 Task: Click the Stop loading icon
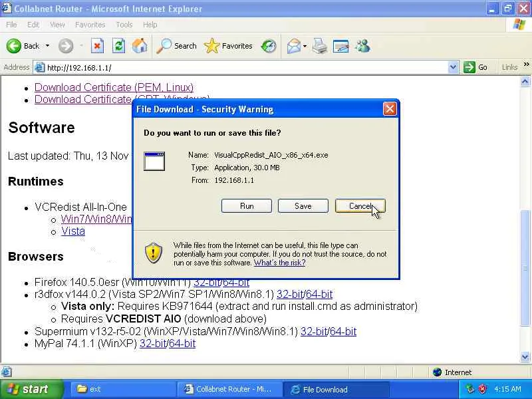click(97, 46)
